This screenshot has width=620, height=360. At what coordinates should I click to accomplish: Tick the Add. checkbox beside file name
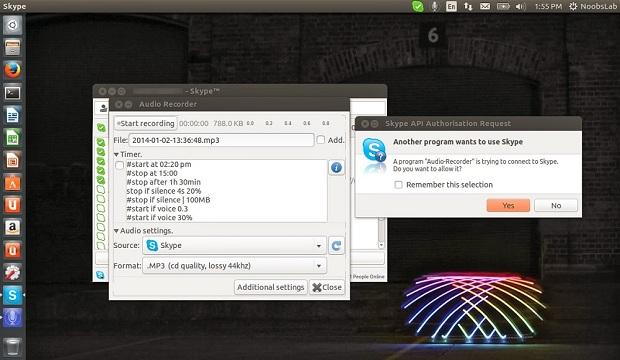321,140
